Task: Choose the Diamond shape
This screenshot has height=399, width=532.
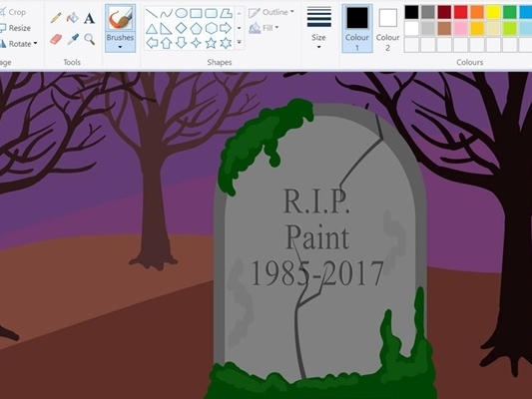Action: click(182, 28)
